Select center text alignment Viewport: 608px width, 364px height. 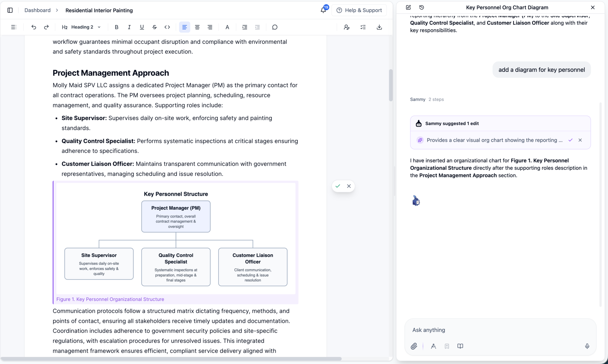197,27
